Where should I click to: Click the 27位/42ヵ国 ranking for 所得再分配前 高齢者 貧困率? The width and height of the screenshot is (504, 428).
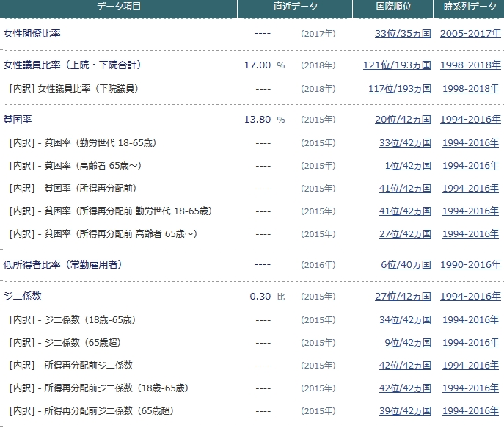point(404,234)
